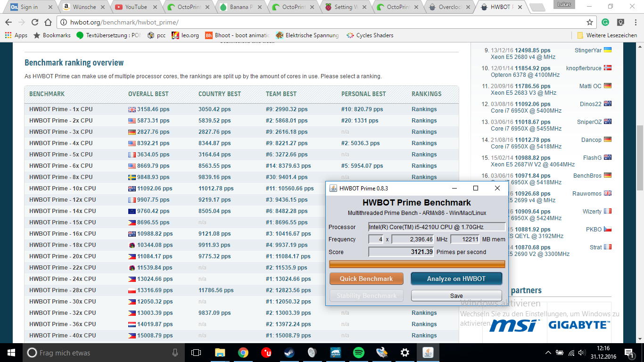Open the Textübersetzung bookmark
Screen dimensions: 644x362
point(108,35)
